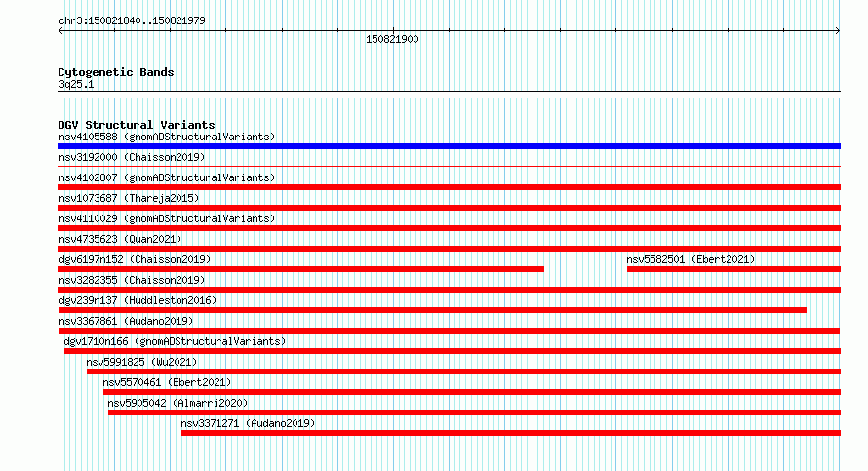This screenshot has height=471, width=868.
Task: Open dgv6197n152 (Chaisson2019) label
Action: click(x=135, y=259)
